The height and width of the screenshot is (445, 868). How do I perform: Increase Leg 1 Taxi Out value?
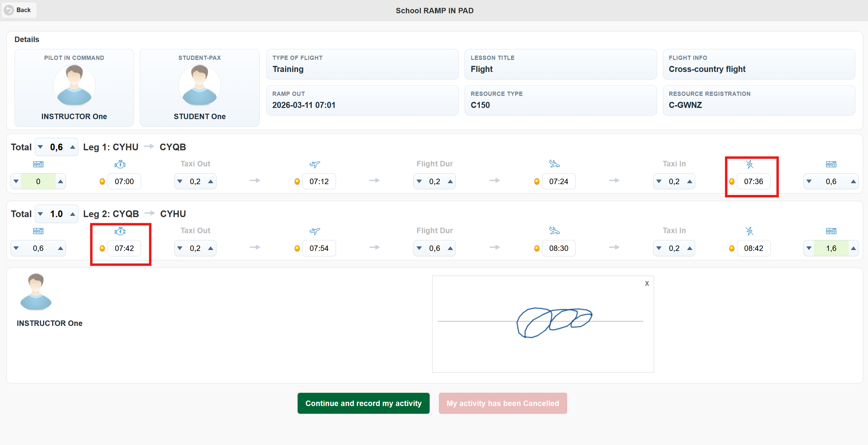[211, 181]
